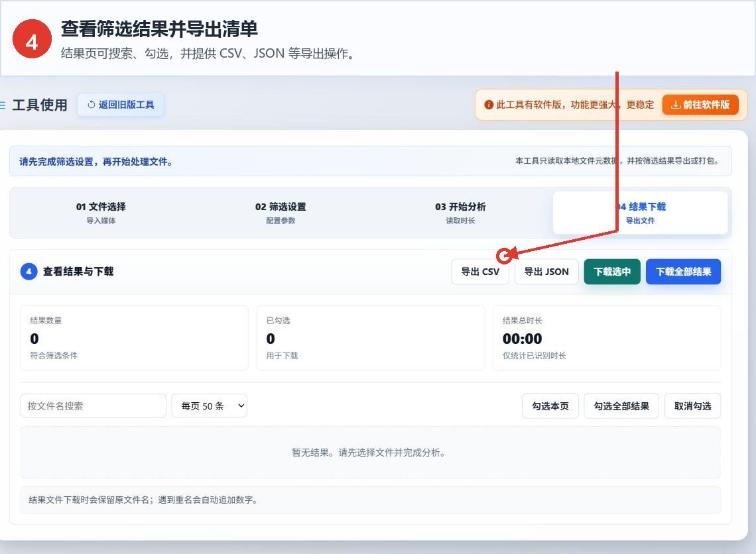Click the 此工具有软件版 notice text

pyautogui.click(x=575, y=105)
